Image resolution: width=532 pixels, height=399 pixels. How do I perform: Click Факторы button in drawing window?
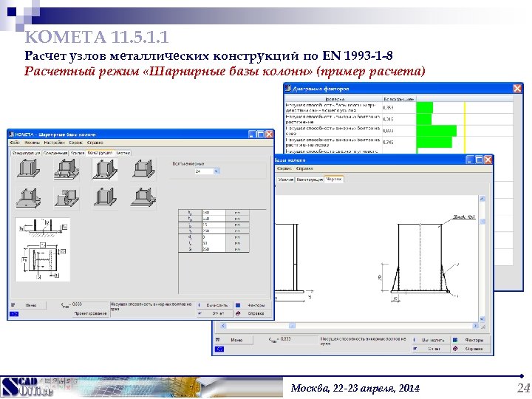click(x=471, y=340)
